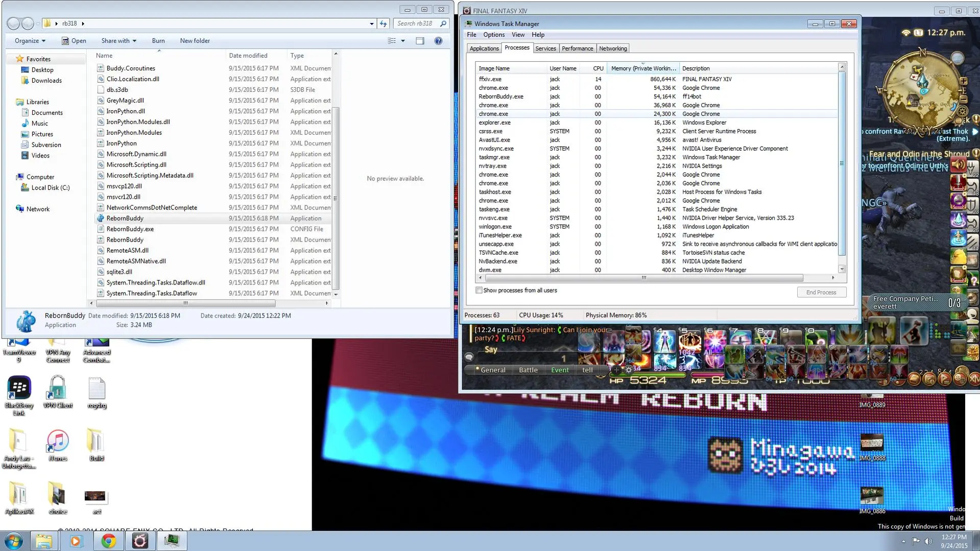This screenshot has width=980, height=551.
Task: Select the db.s3db file icon
Action: point(101,89)
